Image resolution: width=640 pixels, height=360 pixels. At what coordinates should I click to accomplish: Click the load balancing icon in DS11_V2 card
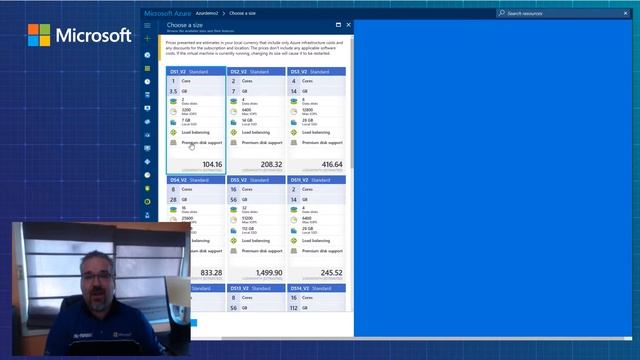click(x=294, y=241)
